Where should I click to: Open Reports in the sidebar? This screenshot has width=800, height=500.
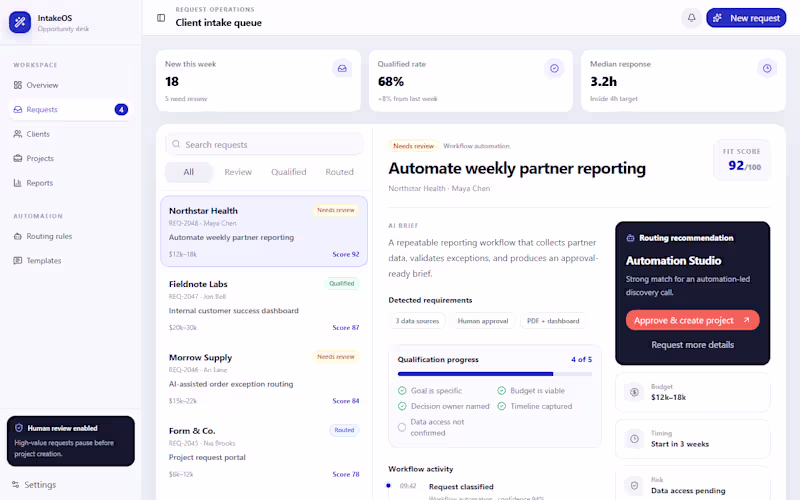[x=70, y=183]
